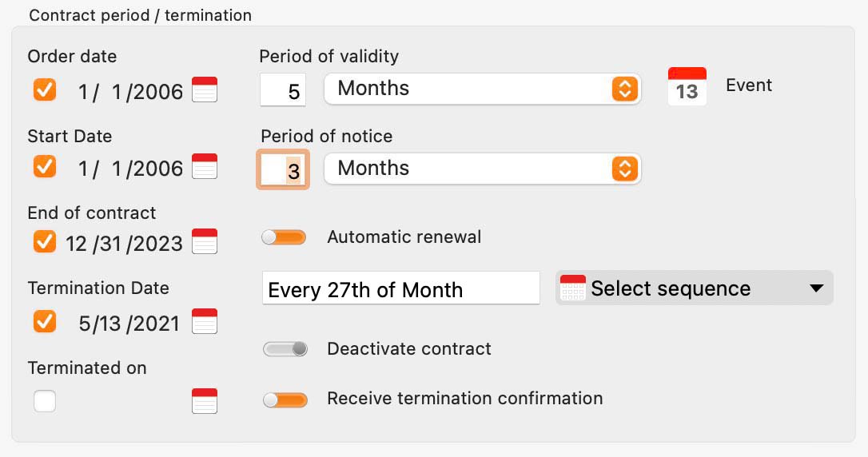Screen dimensions: 868x457
Task: Toggle the Automatic renewal switch
Action: 284,237
